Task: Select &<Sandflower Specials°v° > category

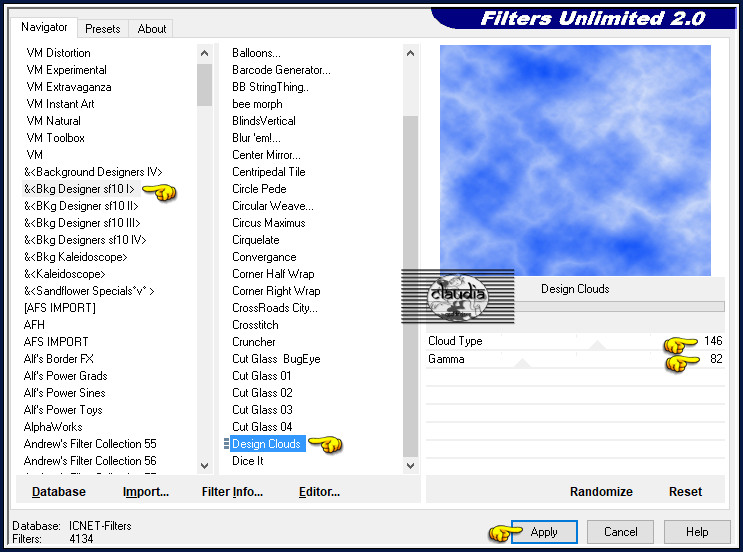Action: pyautogui.click(x=89, y=291)
